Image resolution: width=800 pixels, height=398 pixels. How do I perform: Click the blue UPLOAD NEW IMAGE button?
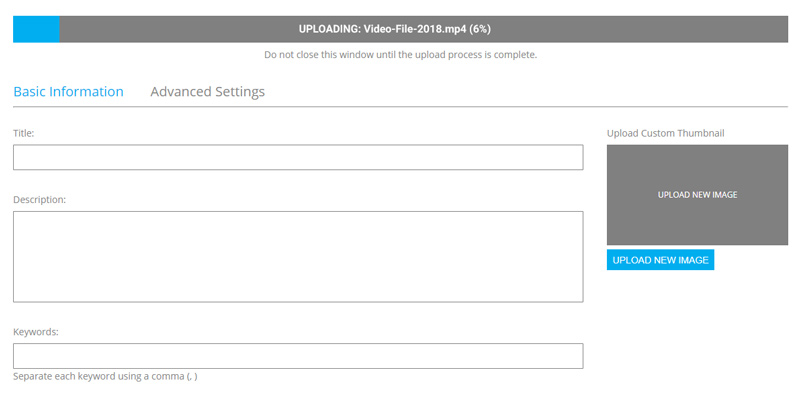point(660,260)
